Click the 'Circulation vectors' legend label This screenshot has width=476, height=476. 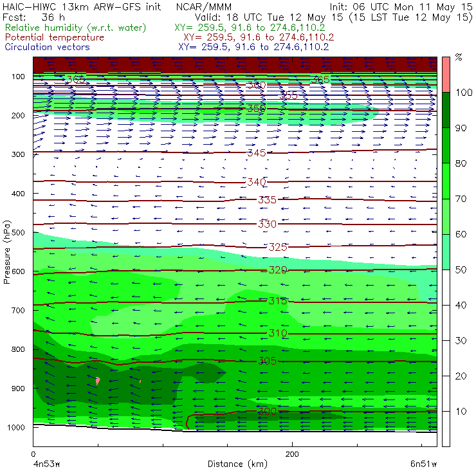[47, 47]
